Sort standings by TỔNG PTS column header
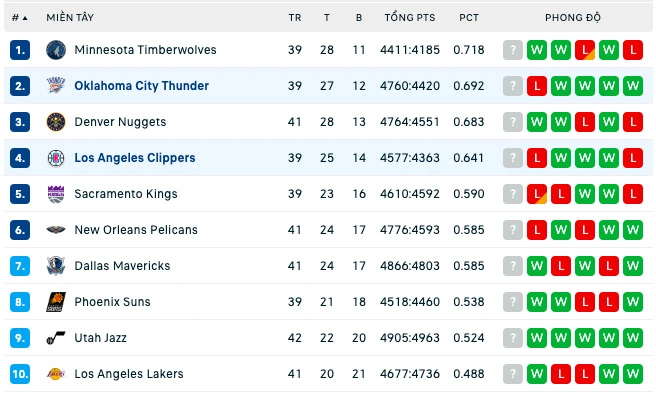The height and width of the screenshot is (397, 656). (410, 18)
